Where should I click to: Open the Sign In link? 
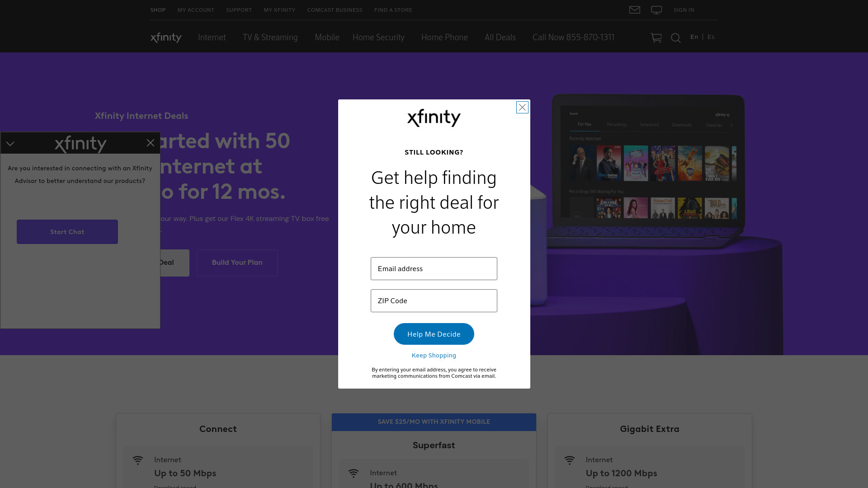coord(684,10)
